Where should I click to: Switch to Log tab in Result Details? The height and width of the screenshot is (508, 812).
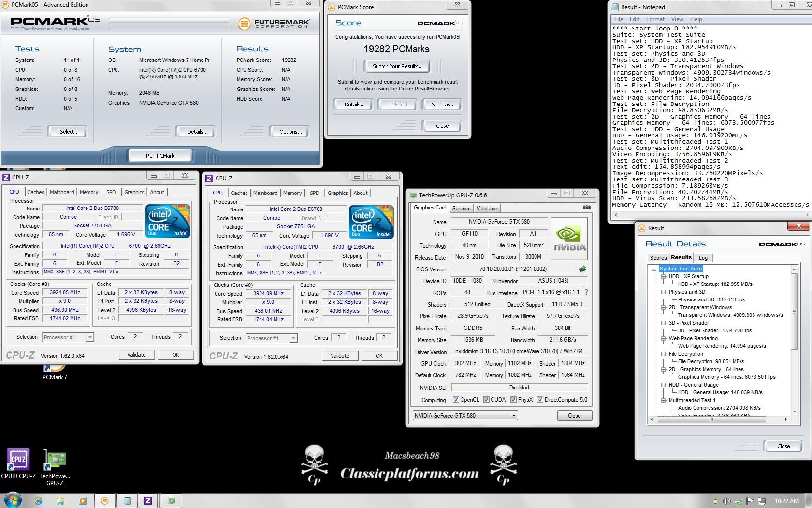click(x=703, y=258)
